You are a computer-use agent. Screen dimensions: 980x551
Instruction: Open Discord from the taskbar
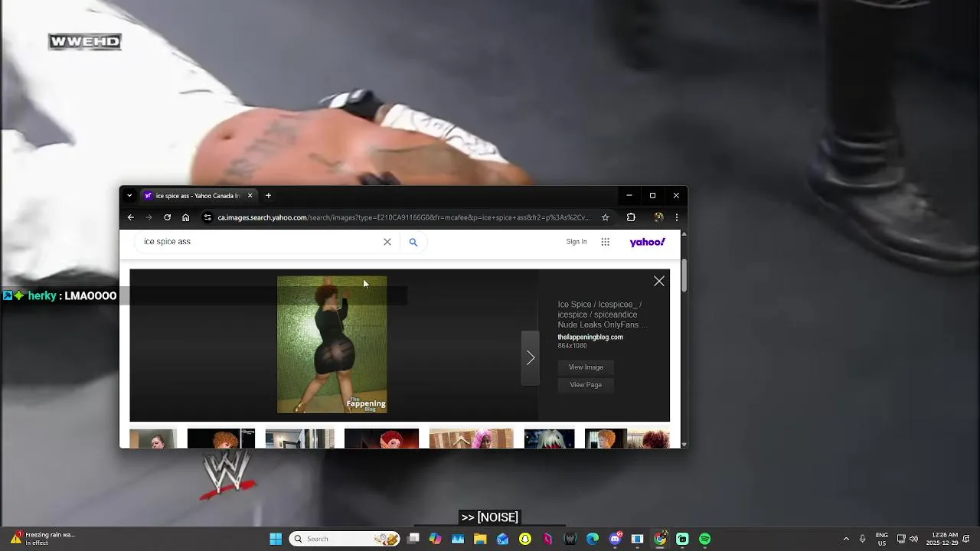(x=615, y=539)
